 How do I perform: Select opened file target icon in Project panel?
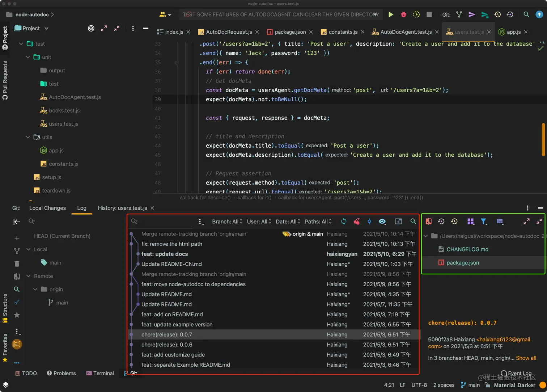91,28
